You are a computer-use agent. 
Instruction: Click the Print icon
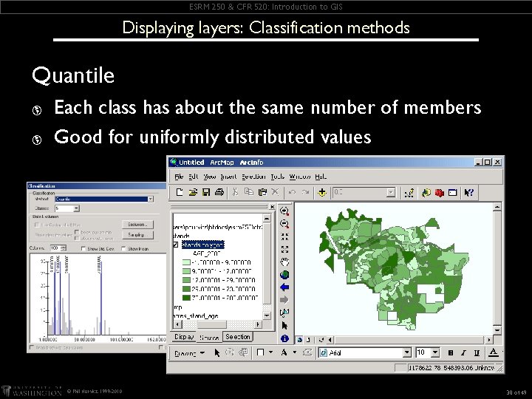[x=219, y=192]
